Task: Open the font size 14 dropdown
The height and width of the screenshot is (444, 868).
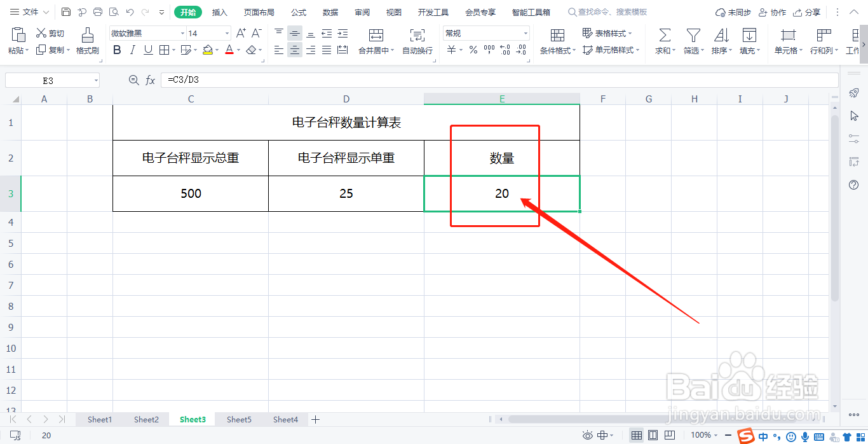Action: pyautogui.click(x=227, y=32)
